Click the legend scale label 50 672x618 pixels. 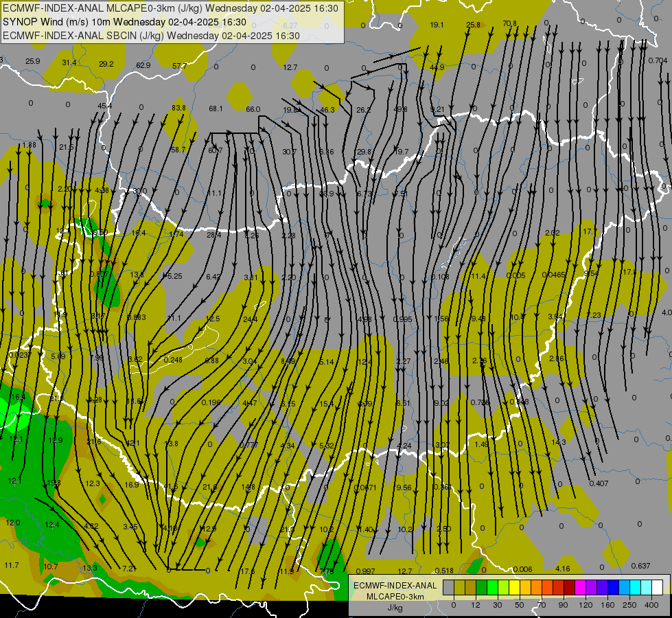(x=519, y=605)
